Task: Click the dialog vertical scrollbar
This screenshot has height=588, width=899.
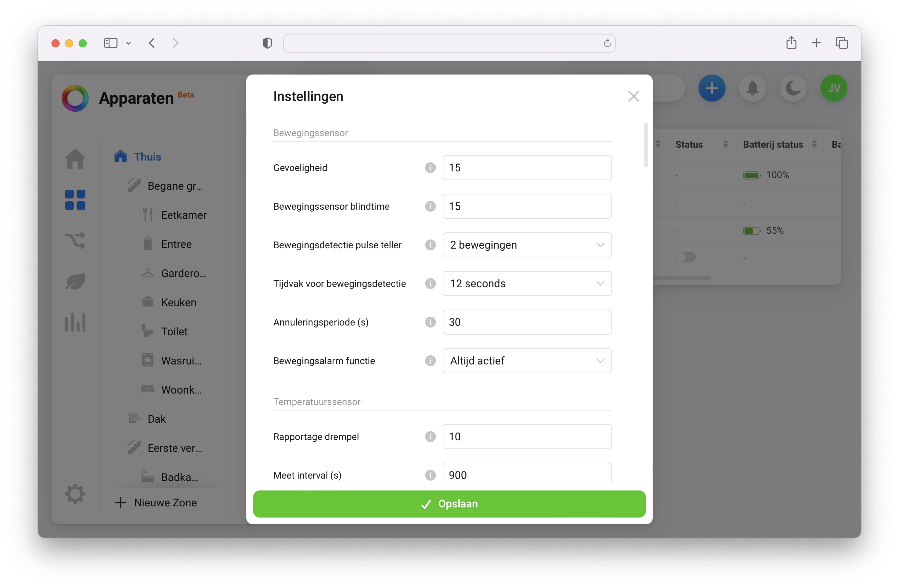Action: 646,145
